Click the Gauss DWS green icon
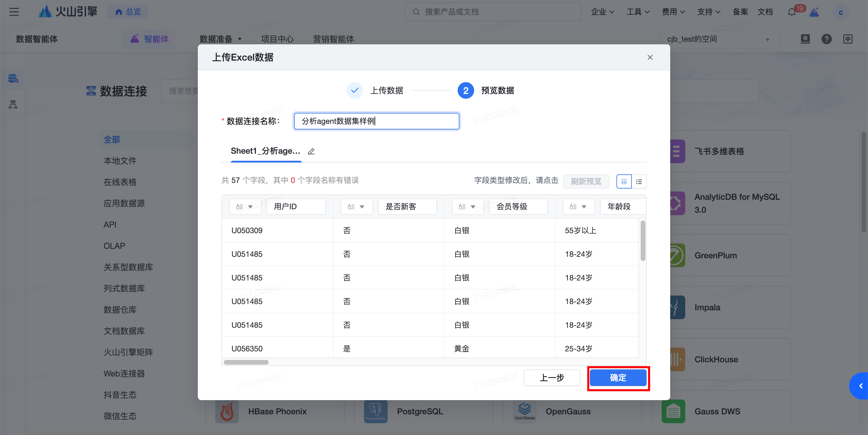868x435 pixels. click(x=673, y=411)
